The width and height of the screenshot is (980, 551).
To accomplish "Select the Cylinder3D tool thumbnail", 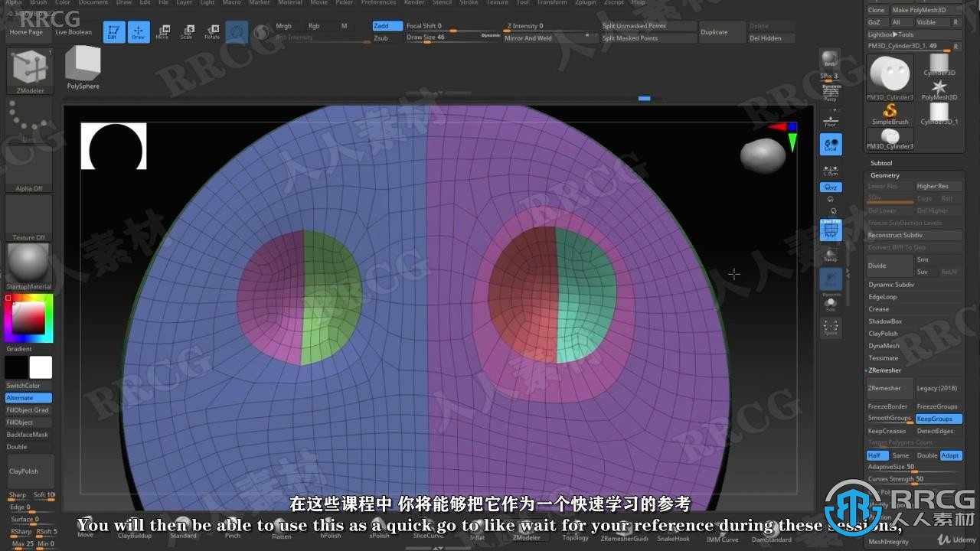I will click(x=939, y=65).
